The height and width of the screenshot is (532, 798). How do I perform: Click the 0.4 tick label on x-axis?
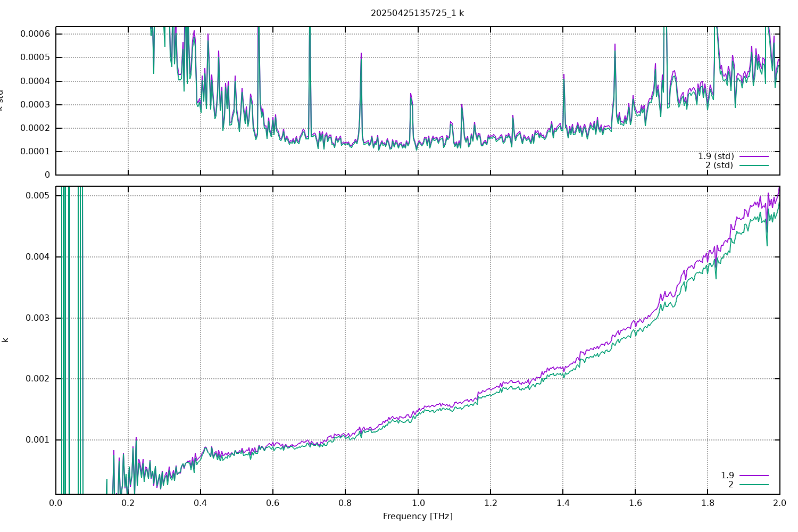pos(201,503)
